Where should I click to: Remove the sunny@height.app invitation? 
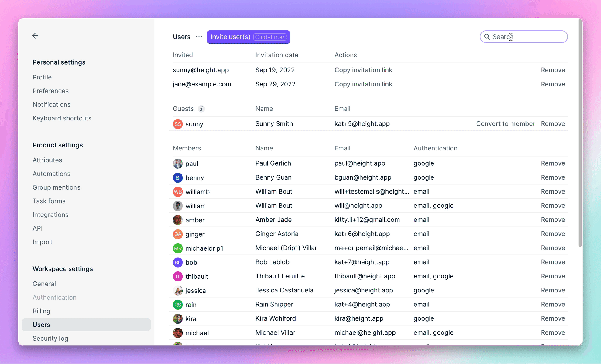pyautogui.click(x=553, y=70)
